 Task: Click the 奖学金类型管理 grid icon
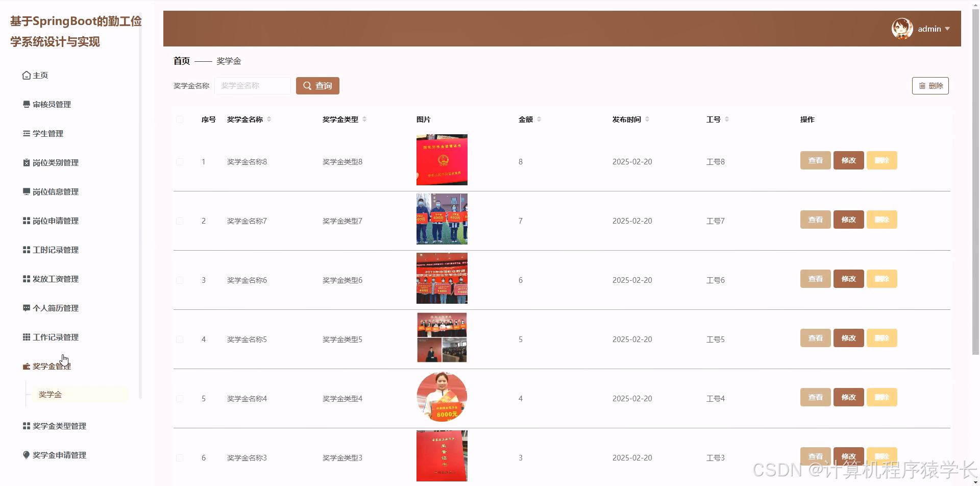click(27, 426)
